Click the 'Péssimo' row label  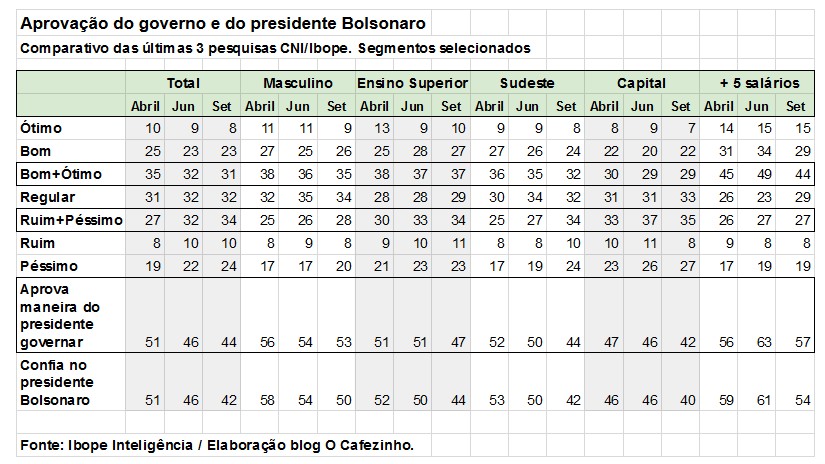pos(50,266)
